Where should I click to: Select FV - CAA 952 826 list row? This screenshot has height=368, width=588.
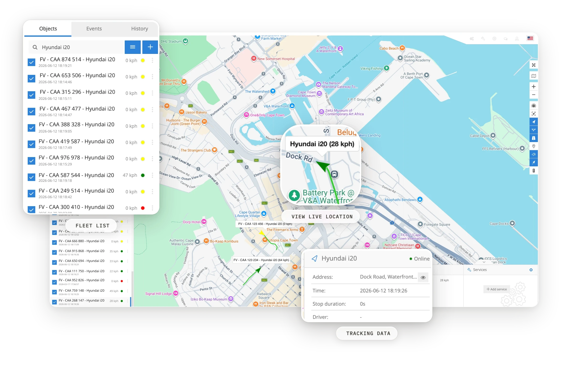(x=90, y=282)
